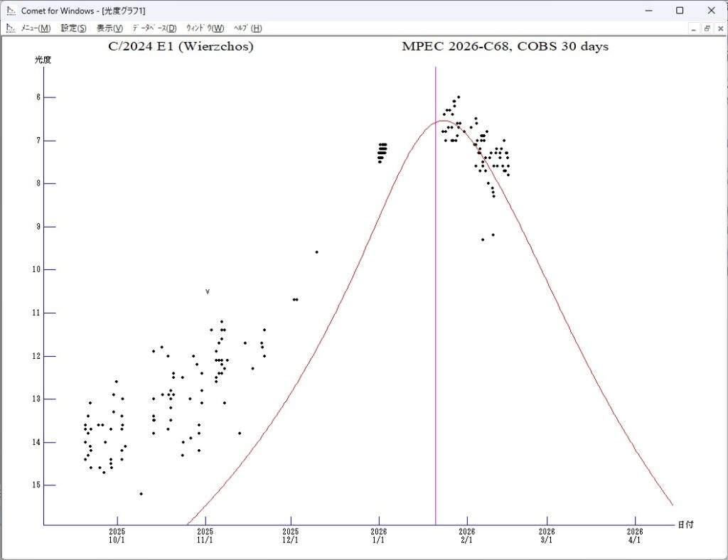Click the 光度 magnitude axis label
The width and height of the screenshot is (728, 560).
click(x=43, y=60)
